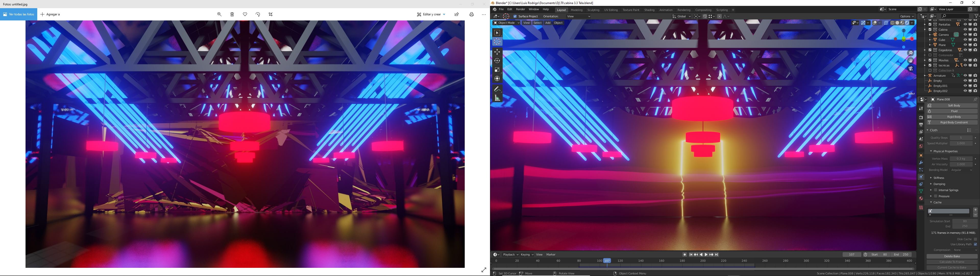
Task: Click the zoom magnifier in Photos toolbar
Action: 219,14
